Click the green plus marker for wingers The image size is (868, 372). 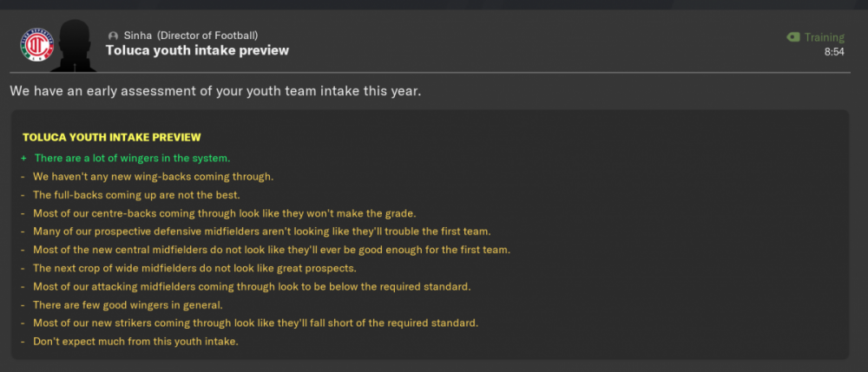click(x=23, y=158)
